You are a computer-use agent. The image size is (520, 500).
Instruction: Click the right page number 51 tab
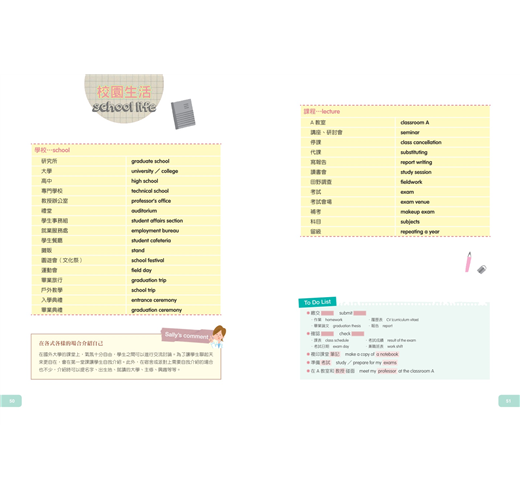(x=509, y=401)
